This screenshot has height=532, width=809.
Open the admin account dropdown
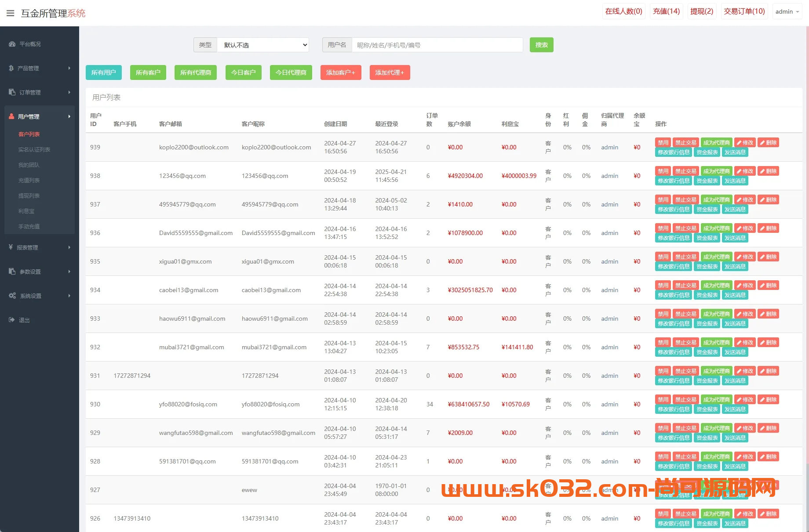787,11
